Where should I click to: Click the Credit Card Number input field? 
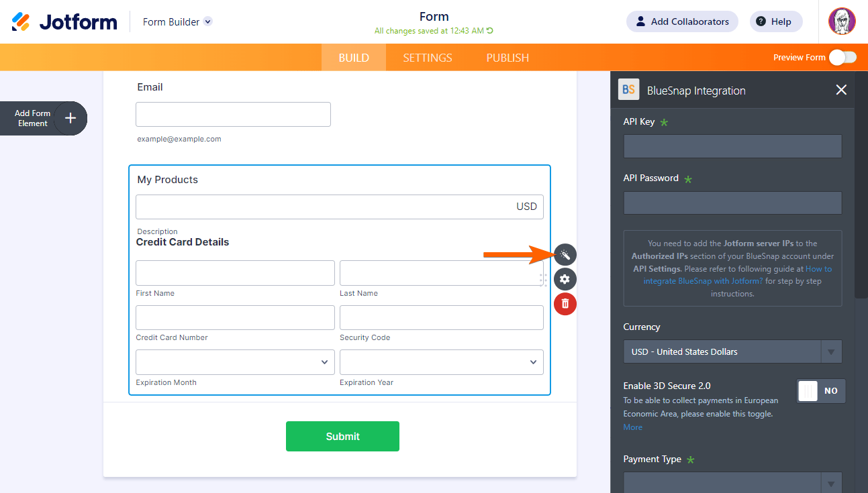coord(235,317)
